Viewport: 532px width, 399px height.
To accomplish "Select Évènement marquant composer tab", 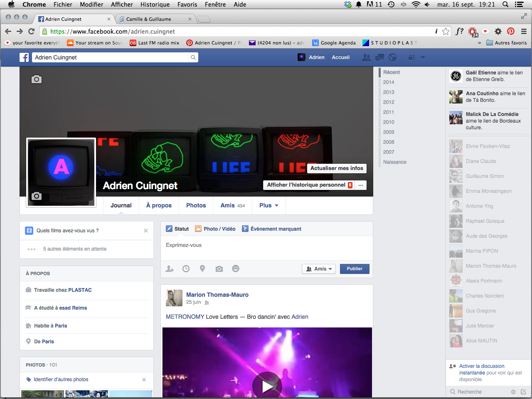I will tap(272, 229).
